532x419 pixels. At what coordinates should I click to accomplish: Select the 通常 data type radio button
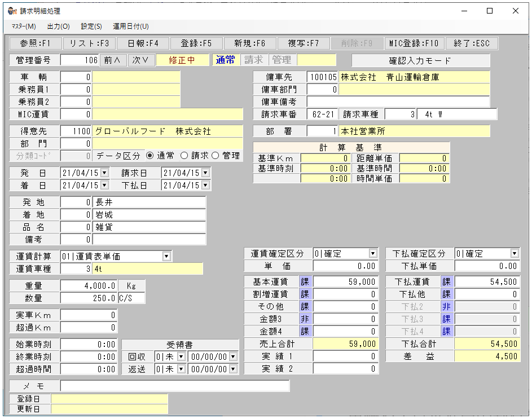click(150, 156)
